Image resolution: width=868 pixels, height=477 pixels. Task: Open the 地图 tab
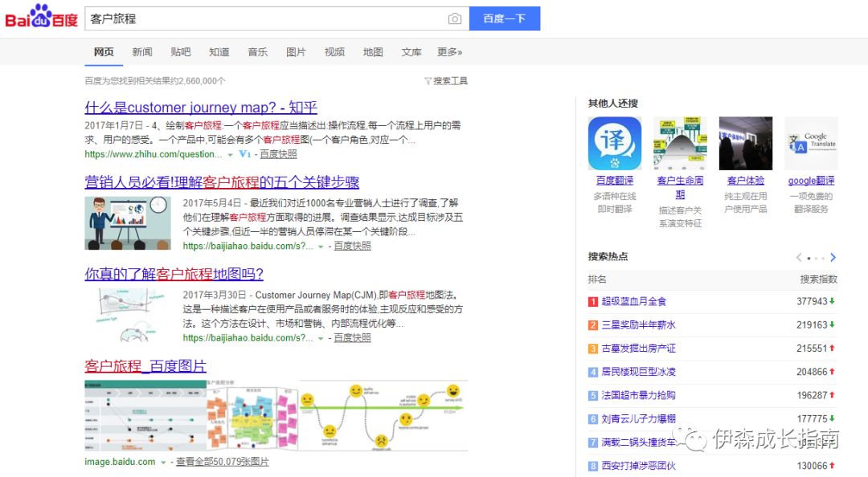373,52
